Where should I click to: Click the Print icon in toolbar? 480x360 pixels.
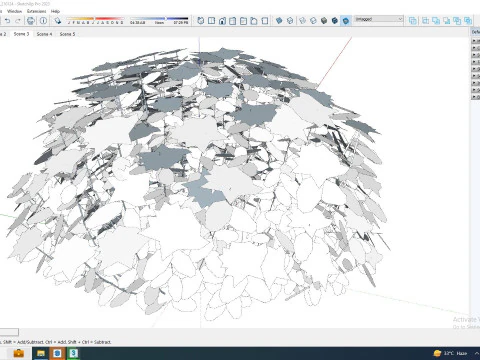click(x=31, y=21)
